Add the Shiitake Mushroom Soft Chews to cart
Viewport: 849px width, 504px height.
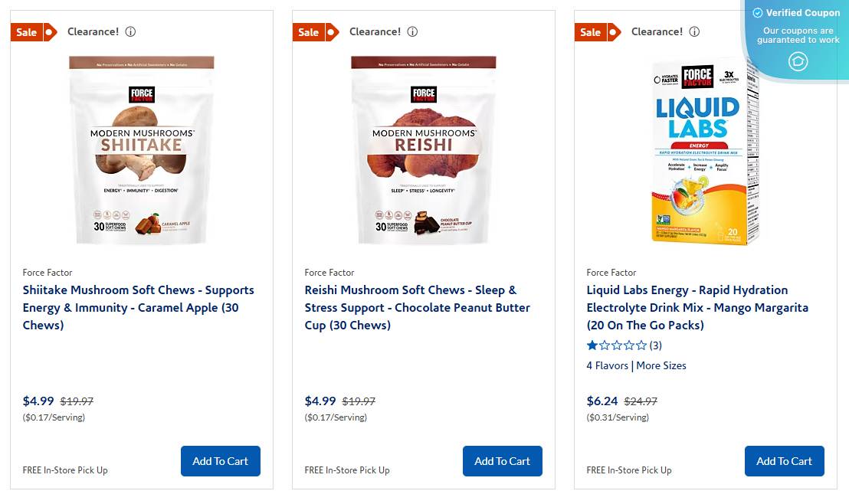pyautogui.click(x=221, y=461)
